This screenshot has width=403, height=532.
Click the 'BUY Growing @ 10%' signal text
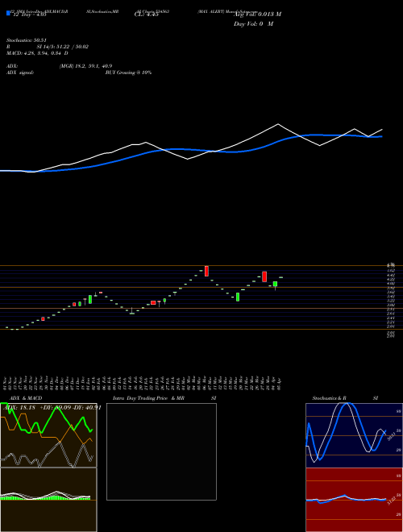pyautogui.click(x=128, y=73)
